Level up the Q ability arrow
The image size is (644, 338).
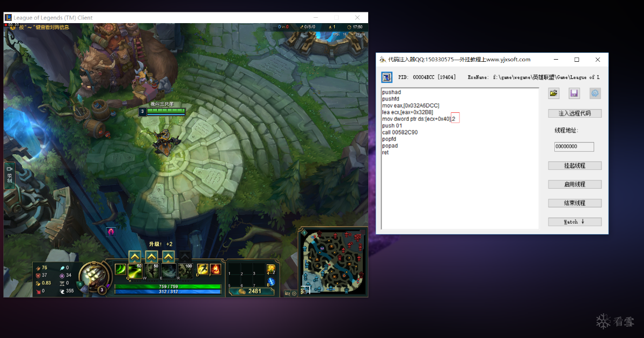coord(135,257)
